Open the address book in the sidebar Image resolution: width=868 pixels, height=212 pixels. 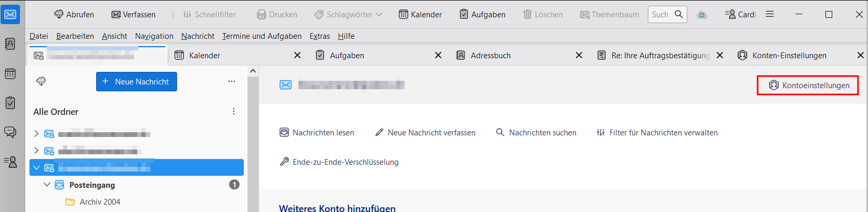point(11,44)
